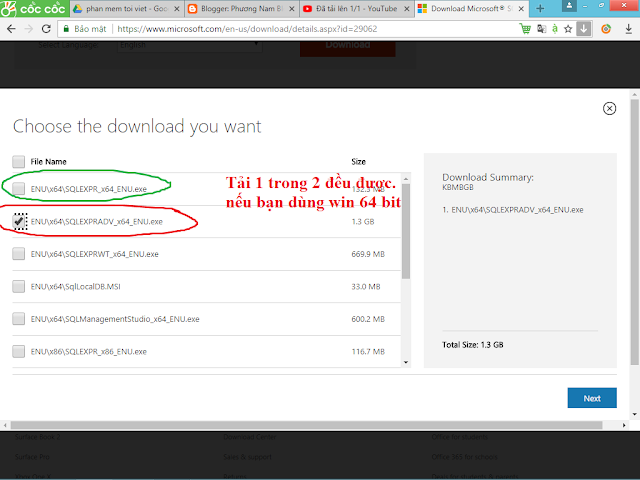Click the 'Sales & support' footer link
This screenshot has height=480, width=640.
pyautogui.click(x=247, y=457)
